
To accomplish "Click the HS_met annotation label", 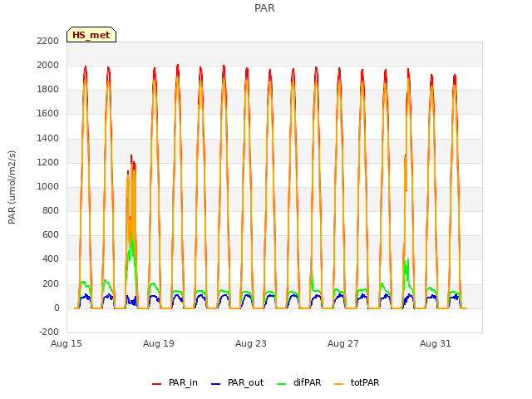I will point(91,35).
